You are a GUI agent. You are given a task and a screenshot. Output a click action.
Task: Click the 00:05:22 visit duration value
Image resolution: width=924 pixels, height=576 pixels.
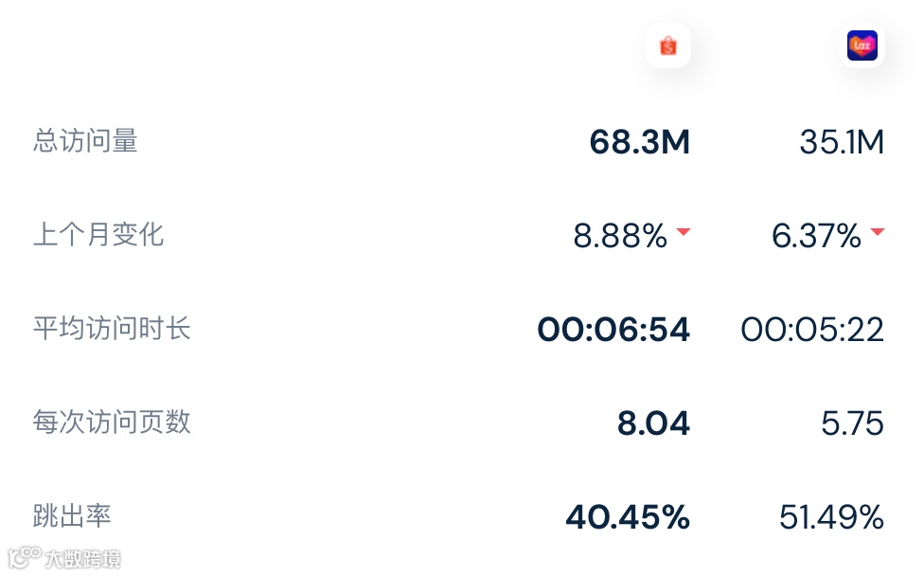pos(812,330)
